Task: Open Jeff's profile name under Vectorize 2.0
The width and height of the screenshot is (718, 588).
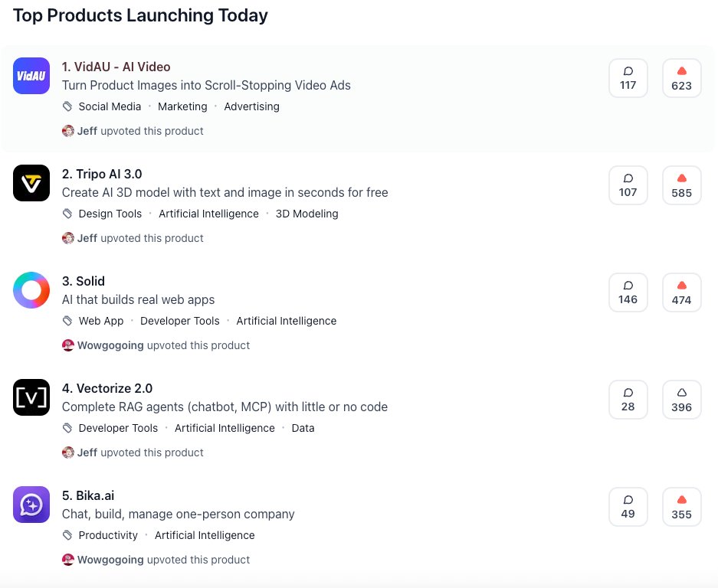Action: coord(87,452)
